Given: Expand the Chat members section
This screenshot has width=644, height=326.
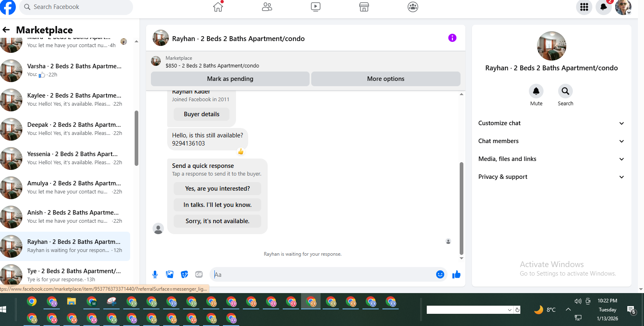Looking at the screenshot, I should (x=551, y=141).
